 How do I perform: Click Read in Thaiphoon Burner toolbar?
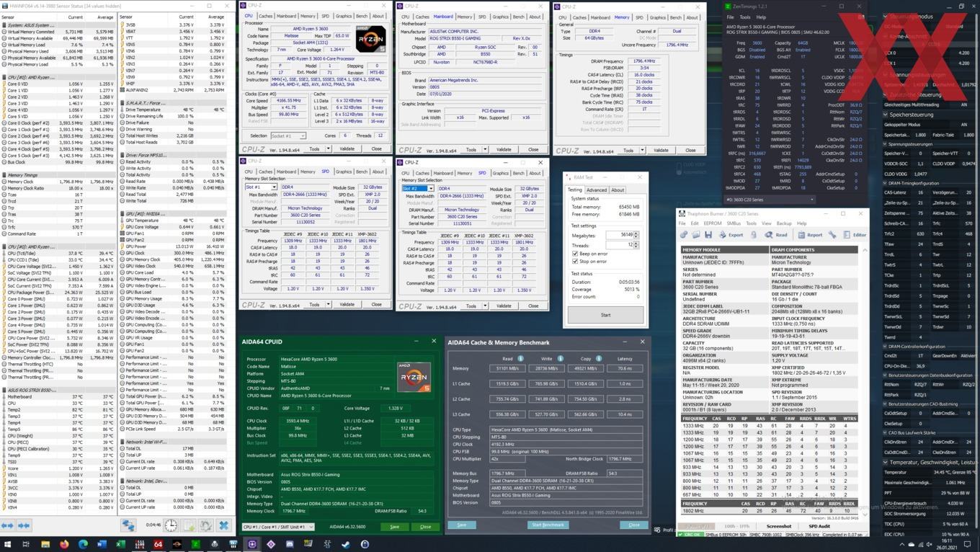point(777,235)
